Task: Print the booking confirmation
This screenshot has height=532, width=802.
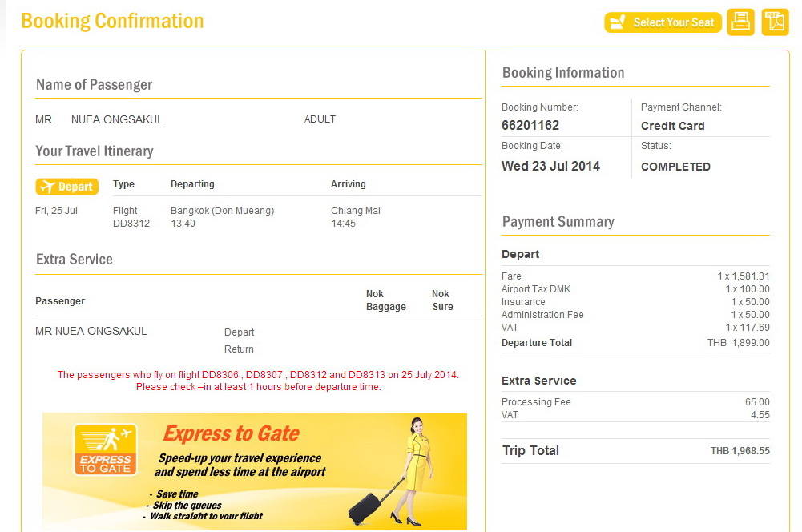Action: pos(741,22)
